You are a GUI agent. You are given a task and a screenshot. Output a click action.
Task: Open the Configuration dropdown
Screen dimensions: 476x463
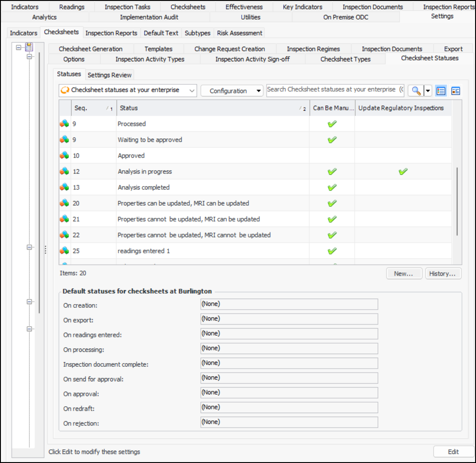[x=232, y=91]
